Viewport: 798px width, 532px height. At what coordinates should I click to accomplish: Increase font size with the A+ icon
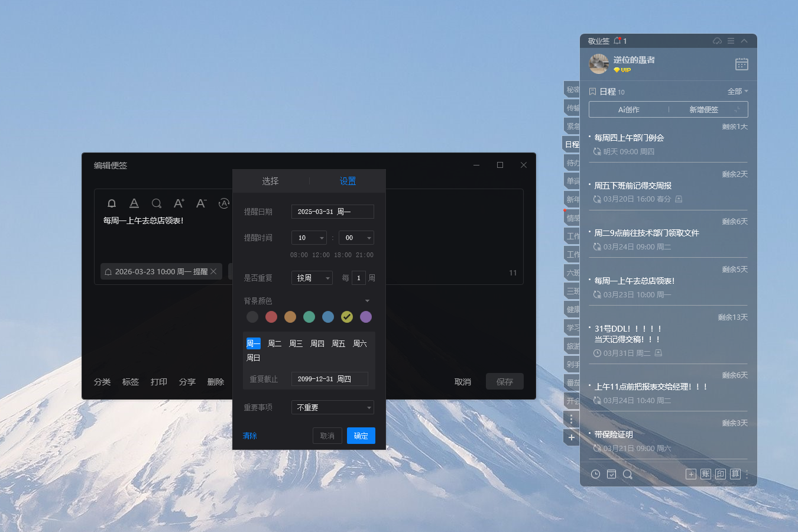179,203
